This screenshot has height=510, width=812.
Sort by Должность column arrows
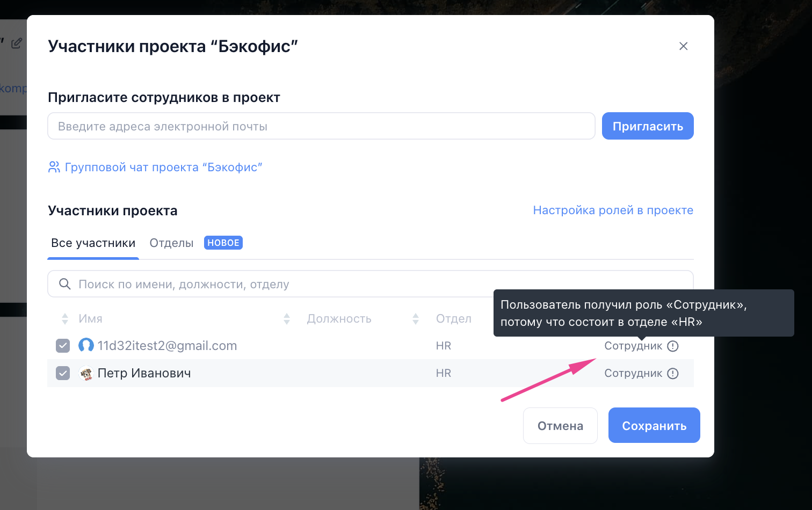pos(287,319)
